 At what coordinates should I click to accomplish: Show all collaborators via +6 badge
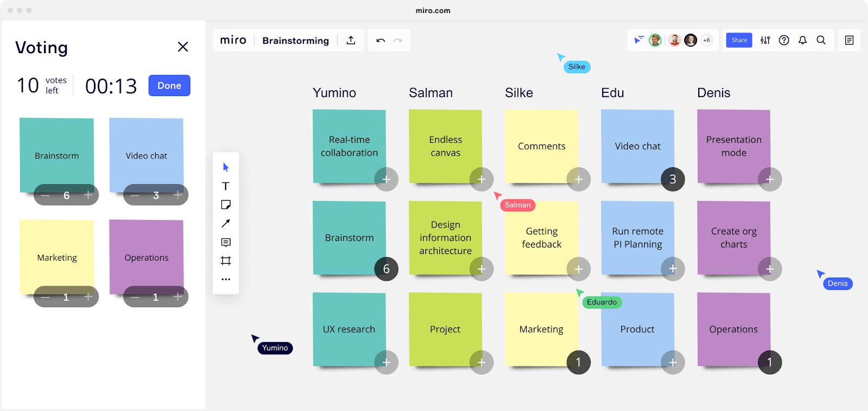click(706, 40)
